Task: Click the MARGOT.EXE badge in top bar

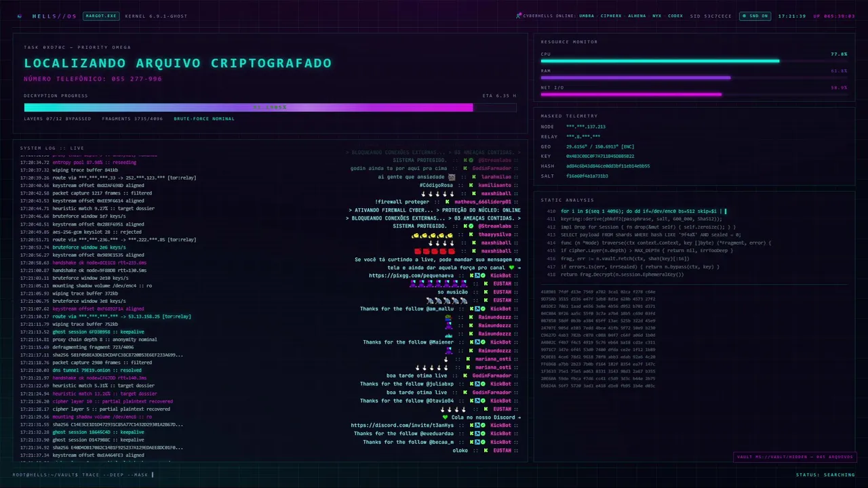Action: point(101,16)
